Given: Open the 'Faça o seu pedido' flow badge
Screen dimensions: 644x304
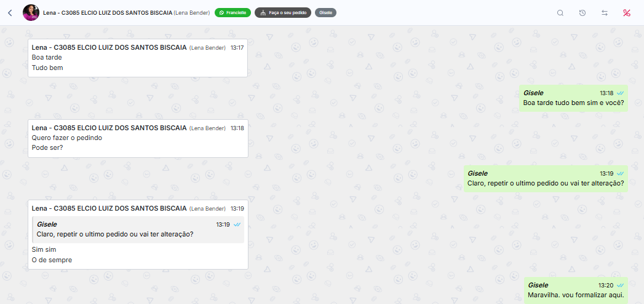Looking at the screenshot, I should pyautogui.click(x=283, y=13).
